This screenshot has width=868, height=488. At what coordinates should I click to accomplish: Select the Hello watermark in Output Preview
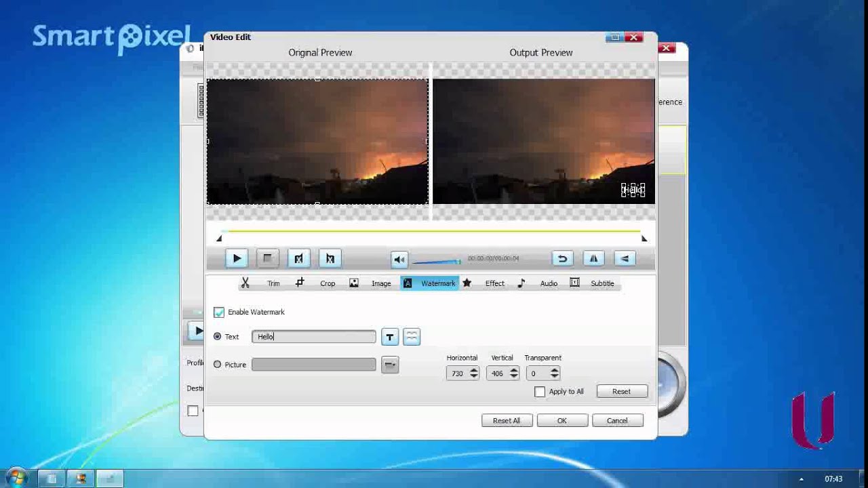click(633, 190)
